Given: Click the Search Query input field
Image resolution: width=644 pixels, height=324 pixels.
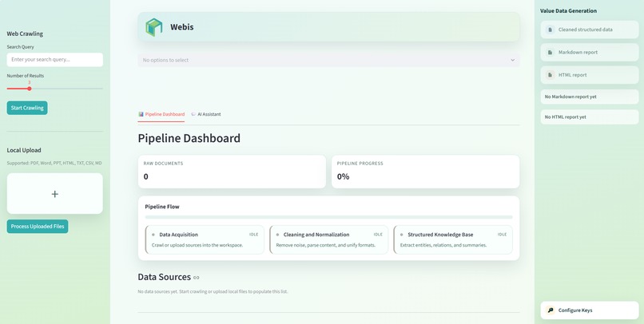Looking at the screenshot, I should click(55, 60).
